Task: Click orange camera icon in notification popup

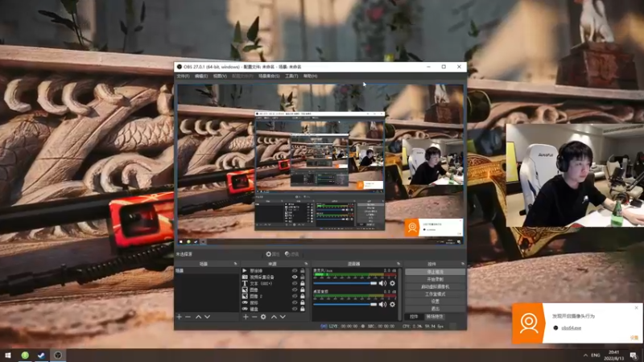Action: point(528,323)
